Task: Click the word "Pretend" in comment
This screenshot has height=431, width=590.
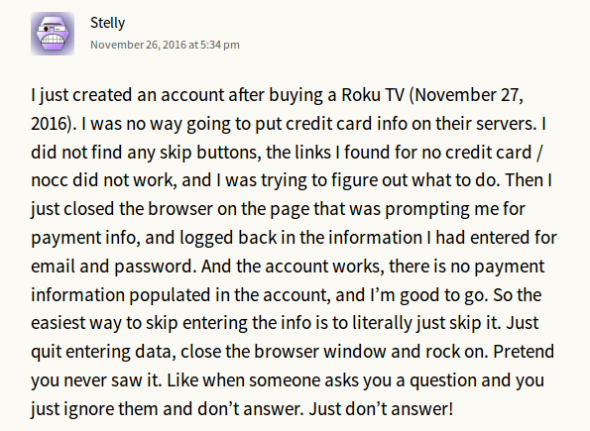Action: (523, 352)
